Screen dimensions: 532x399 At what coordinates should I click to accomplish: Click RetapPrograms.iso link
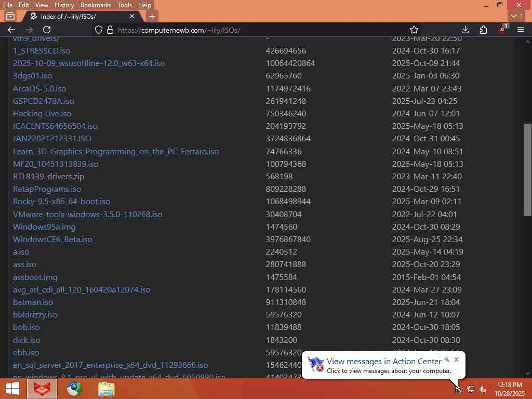click(x=47, y=189)
